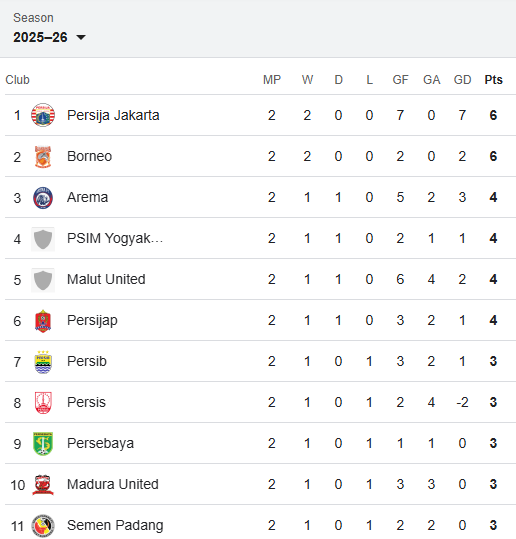Open the Madura United team link
The image size is (516, 539).
[113, 484]
